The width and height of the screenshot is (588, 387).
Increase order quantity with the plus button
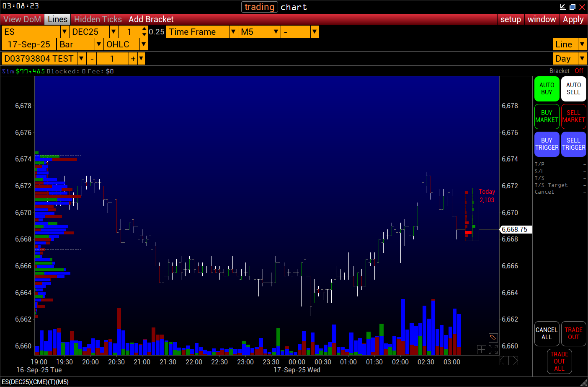(133, 59)
